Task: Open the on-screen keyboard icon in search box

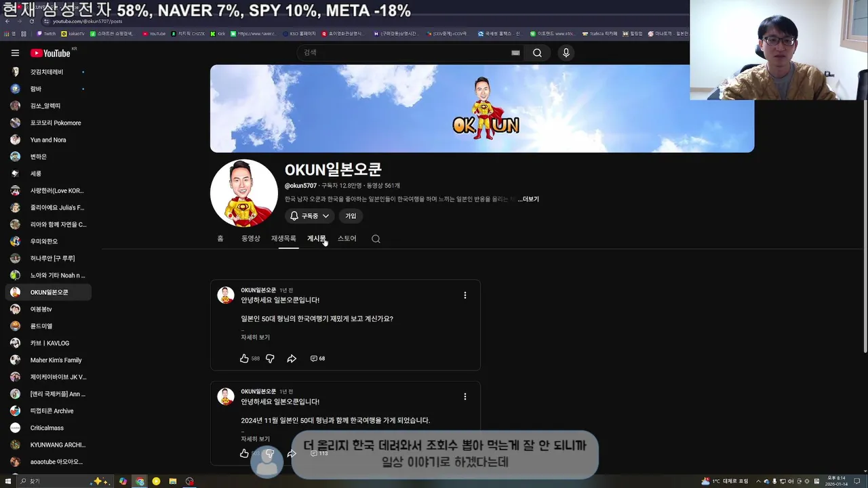Action: [x=515, y=53]
